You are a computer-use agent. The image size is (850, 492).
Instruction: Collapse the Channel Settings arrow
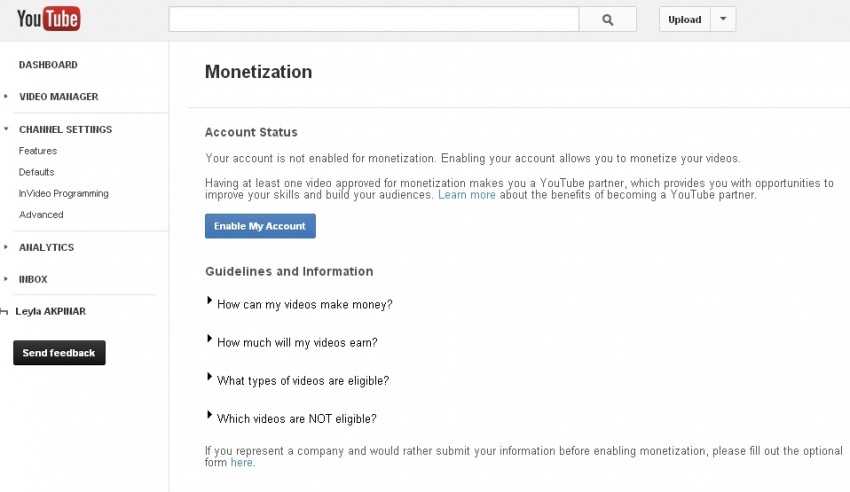[6, 129]
